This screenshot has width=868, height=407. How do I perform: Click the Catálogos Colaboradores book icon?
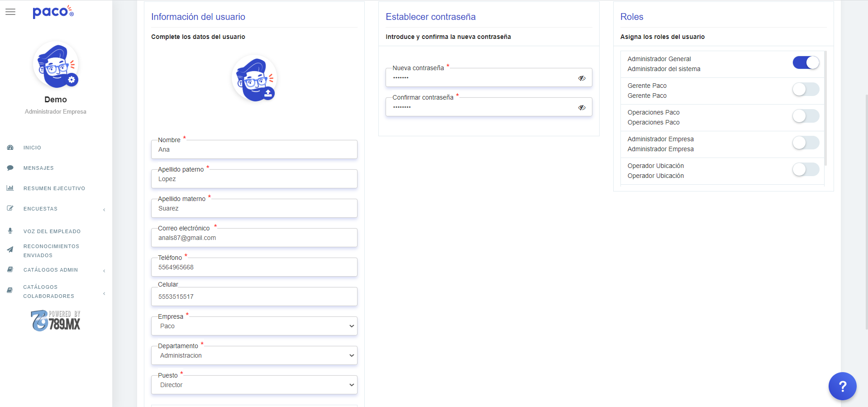(10, 290)
